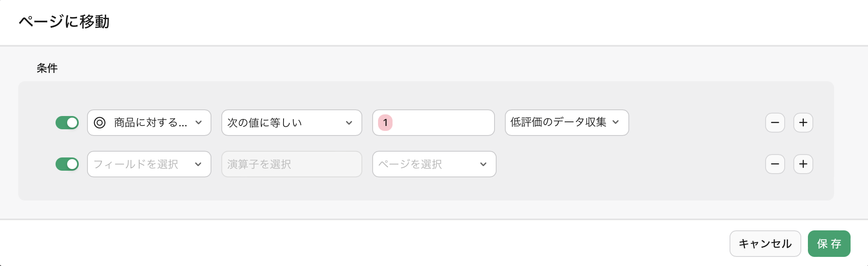Image resolution: width=868 pixels, height=266 pixels.
Task: Disable the second condition's toggle switch
Action: [67, 164]
